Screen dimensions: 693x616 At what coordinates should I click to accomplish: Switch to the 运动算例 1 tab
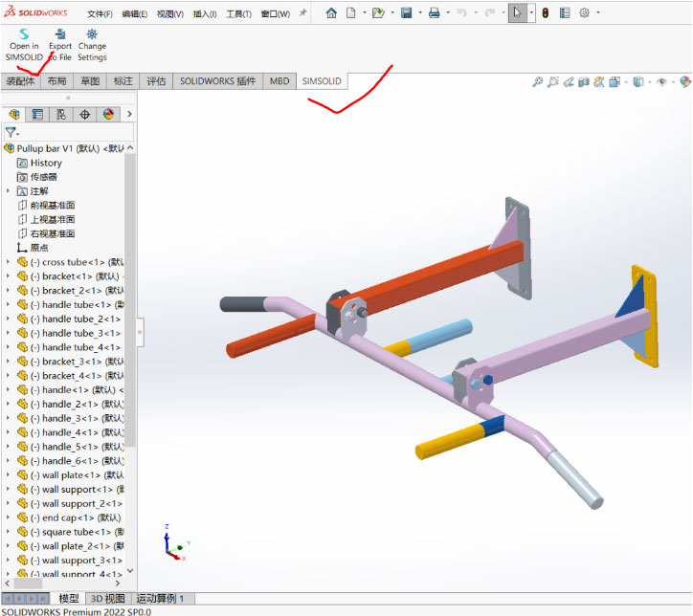click(x=166, y=599)
